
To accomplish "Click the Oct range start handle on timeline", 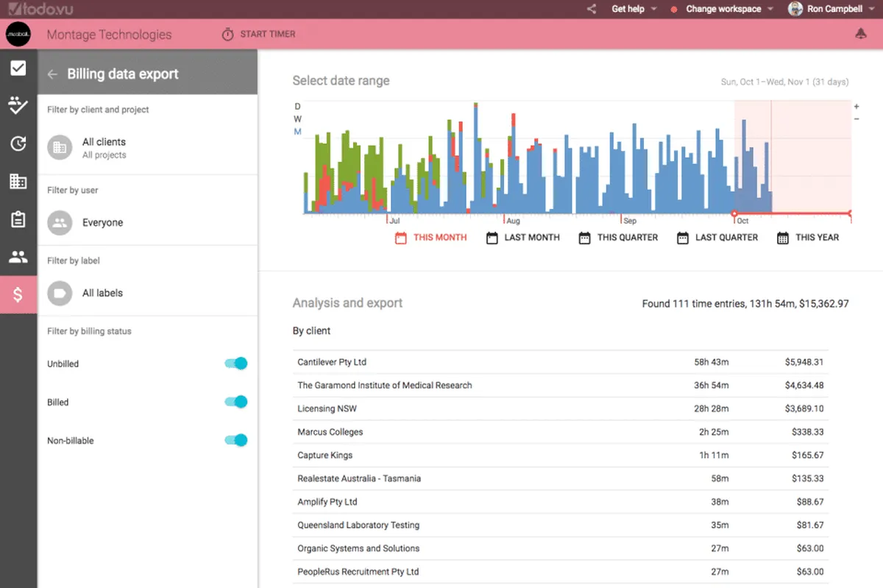I will pos(734,214).
